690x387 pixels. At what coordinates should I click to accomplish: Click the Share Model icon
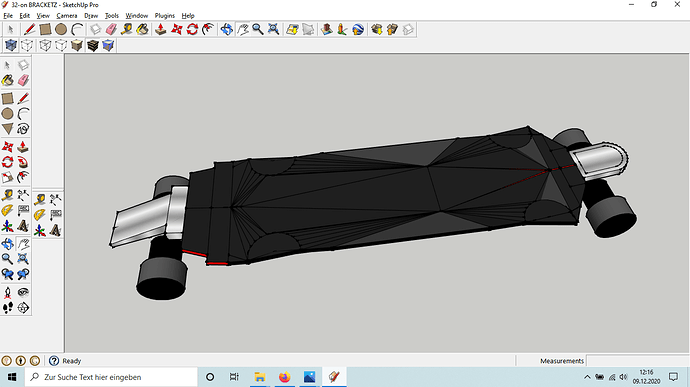(392, 29)
